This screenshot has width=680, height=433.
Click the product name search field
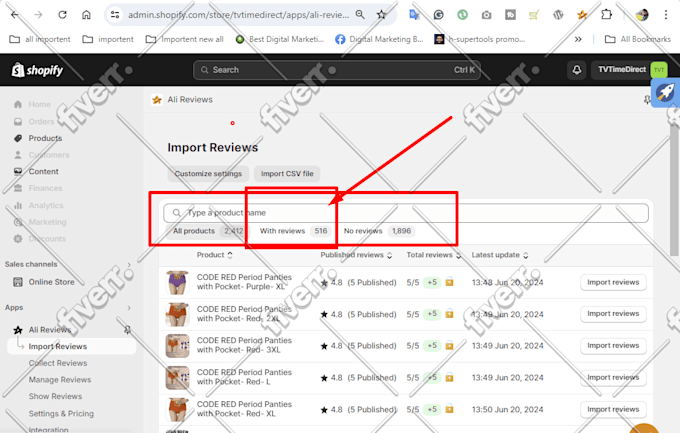coord(405,213)
